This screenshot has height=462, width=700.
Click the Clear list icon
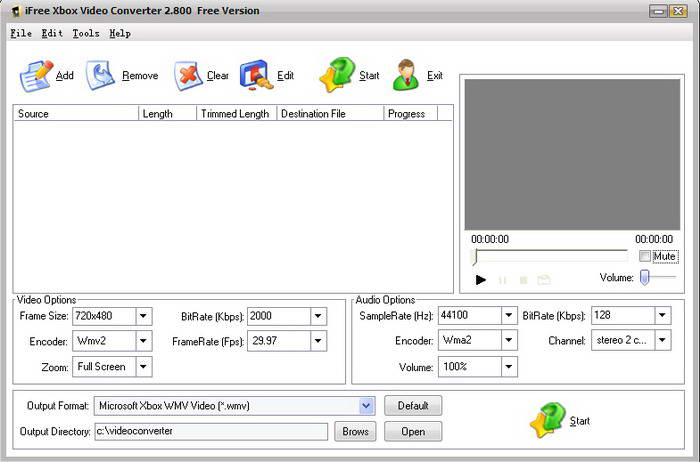(x=188, y=76)
